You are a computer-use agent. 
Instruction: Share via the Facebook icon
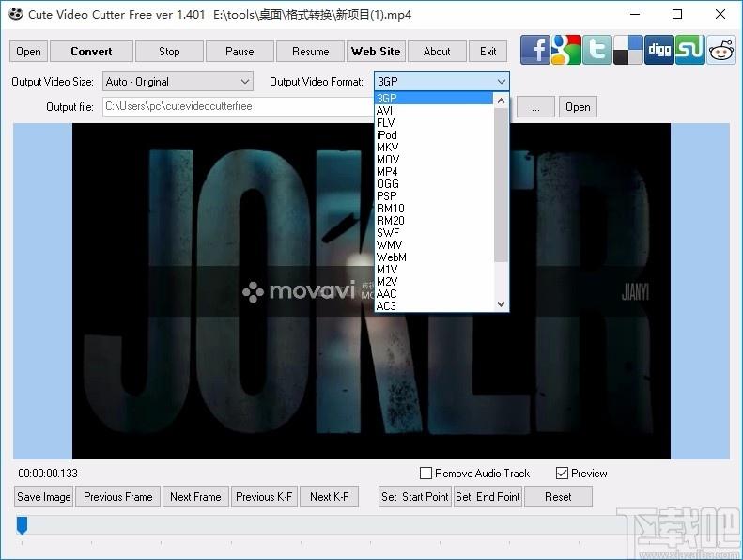coord(535,50)
